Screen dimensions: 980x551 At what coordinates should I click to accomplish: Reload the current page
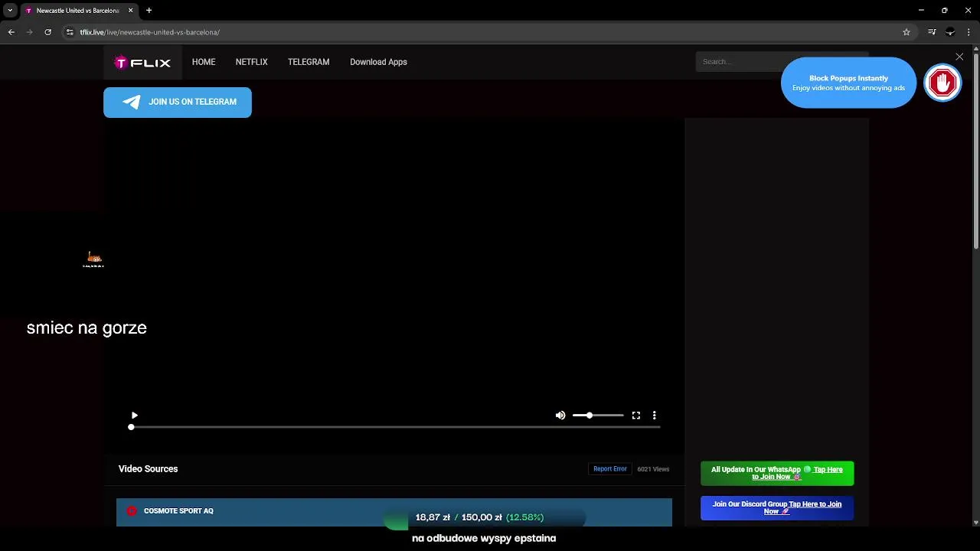48,32
